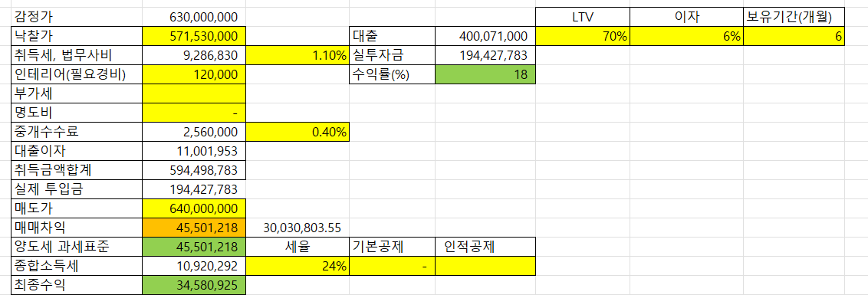This screenshot has height=295, width=868.
Task: Click the orange 매매차익 cell 45,501,218
Action: click(194, 228)
